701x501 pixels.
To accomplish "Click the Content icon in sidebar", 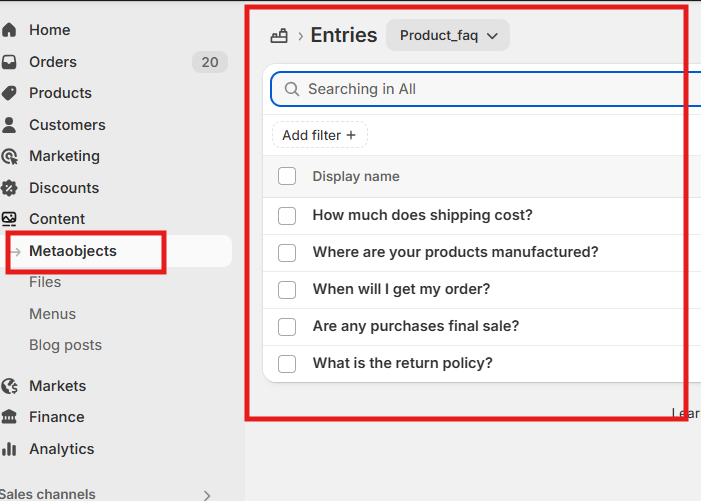I will tap(9, 219).
